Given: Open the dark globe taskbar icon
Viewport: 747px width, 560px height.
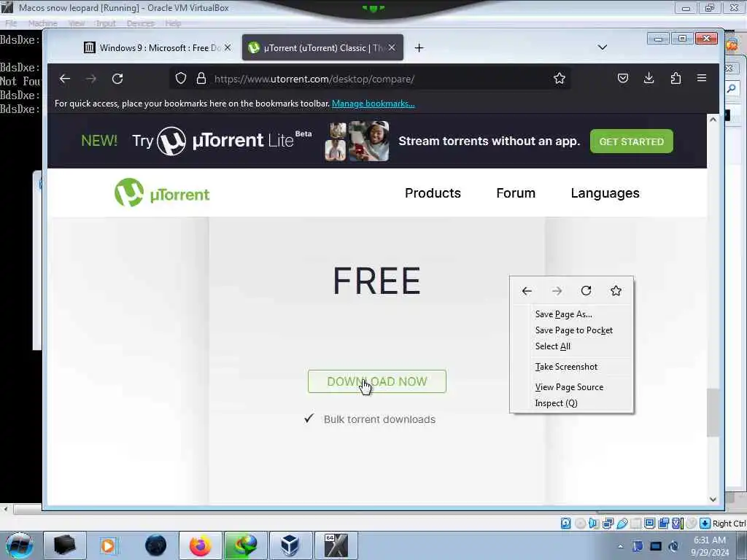Looking at the screenshot, I should [156, 545].
